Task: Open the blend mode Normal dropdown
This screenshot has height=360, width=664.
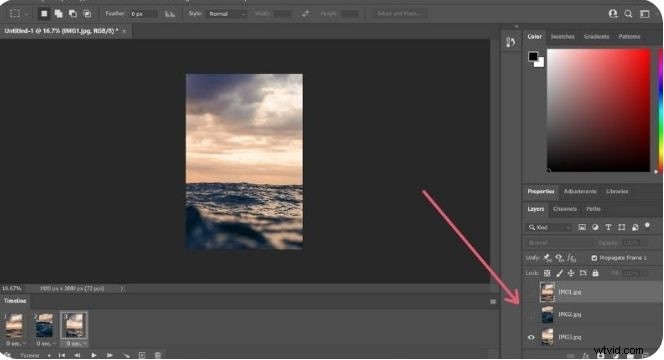Action: 559,243
